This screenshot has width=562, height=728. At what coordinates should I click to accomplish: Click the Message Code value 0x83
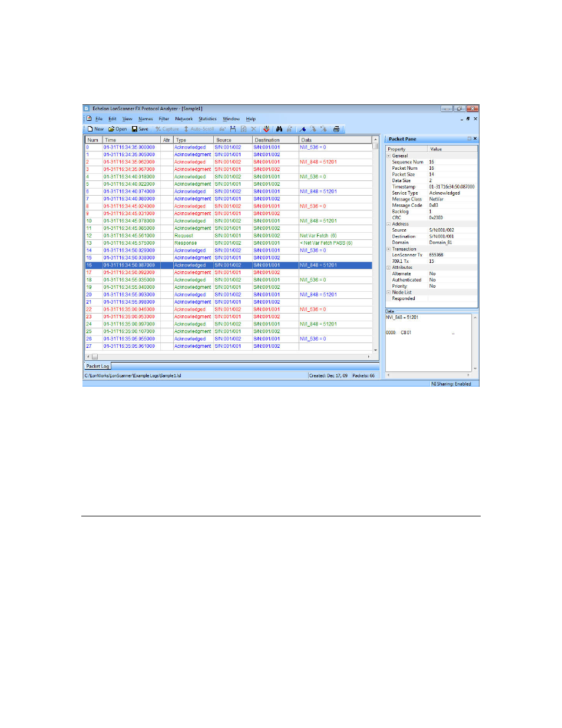click(x=434, y=206)
